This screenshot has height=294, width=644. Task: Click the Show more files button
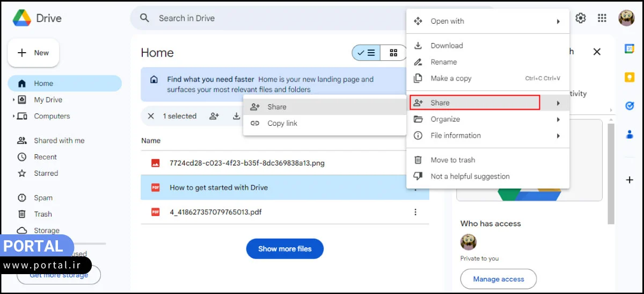click(x=284, y=249)
